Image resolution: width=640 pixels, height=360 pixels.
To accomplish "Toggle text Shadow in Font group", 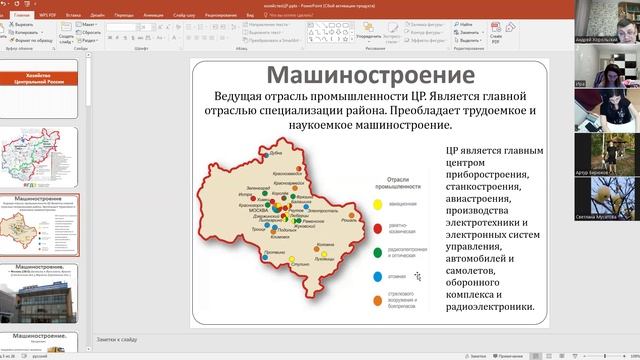I will pyautogui.click(x=133, y=38).
